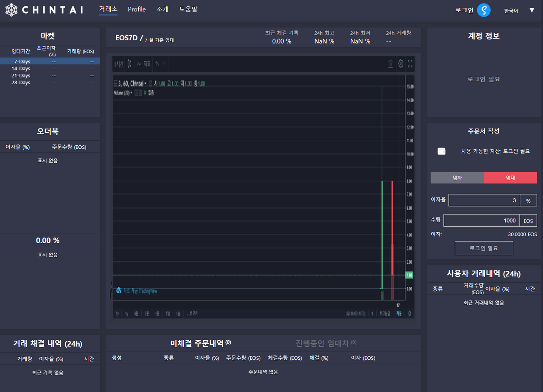Image resolution: width=543 pixels, height=392 pixels.
Task: Select the 1일 chart range
Action: [179, 313]
